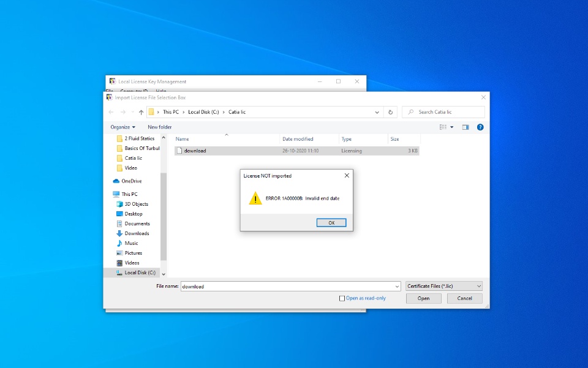Image resolution: width=588 pixels, height=368 pixels.
Task: Tick the Open as read-only checkbox
Action: 342,298
